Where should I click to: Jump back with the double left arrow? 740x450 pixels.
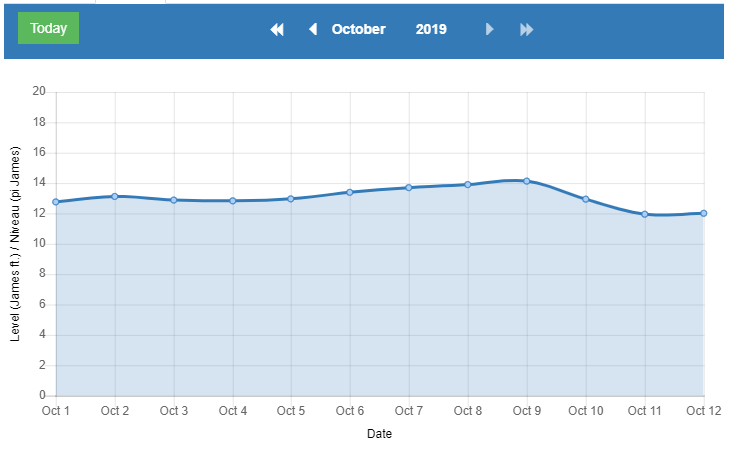coord(277,30)
